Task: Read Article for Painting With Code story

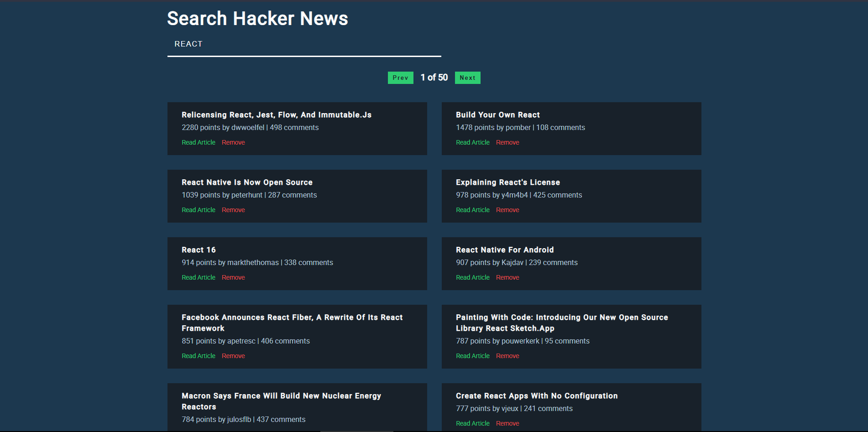Action: click(x=473, y=356)
